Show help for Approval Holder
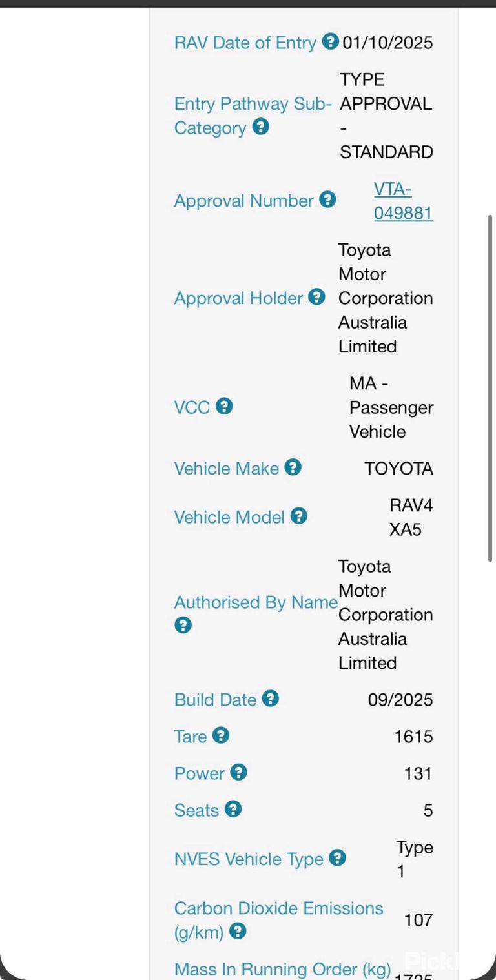The width and height of the screenshot is (496, 980). click(x=316, y=297)
